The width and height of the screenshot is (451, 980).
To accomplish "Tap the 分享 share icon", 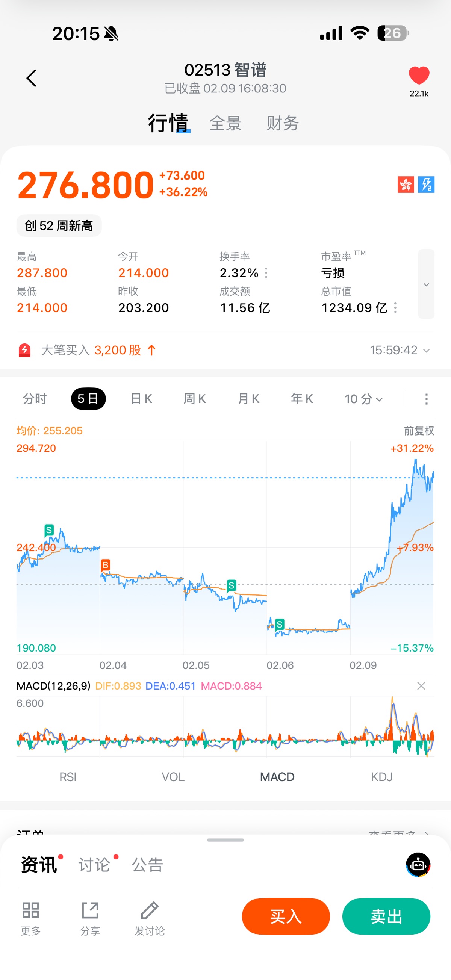I will click(90, 911).
